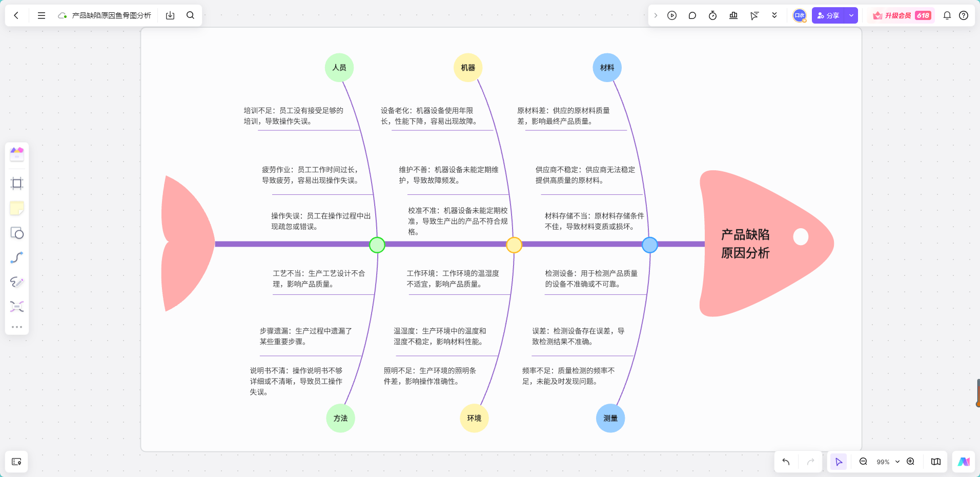Viewport: 980px width, 477px height.
Task: Select the 材料 blue node
Action: point(607,68)
